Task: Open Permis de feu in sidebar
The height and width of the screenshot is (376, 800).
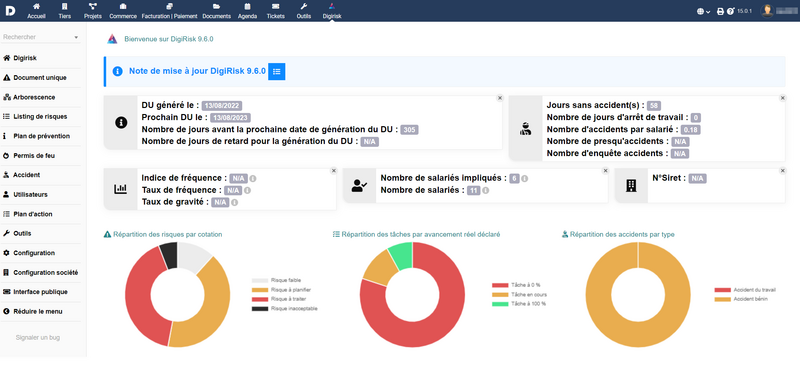Action: pos(29,156)
